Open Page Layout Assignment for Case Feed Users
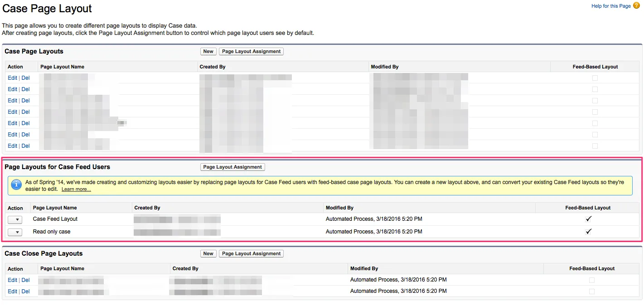The image size is (644, 306). (x=232, y=167)
